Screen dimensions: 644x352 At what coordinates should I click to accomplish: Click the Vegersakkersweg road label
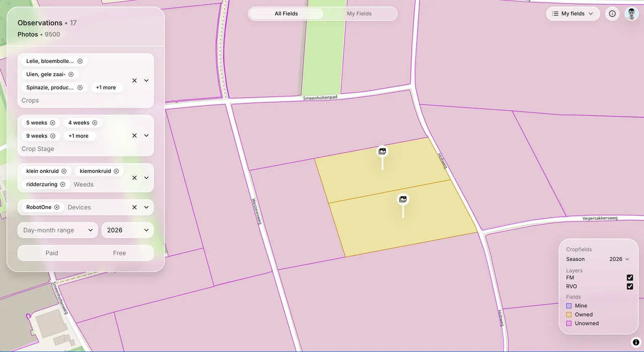click(x=600, y=219)
